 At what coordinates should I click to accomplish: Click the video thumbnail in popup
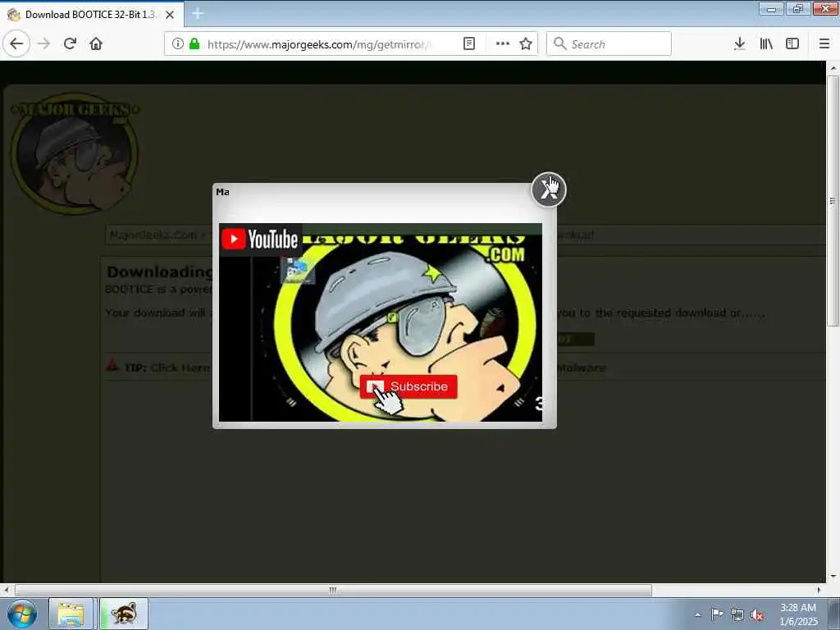click(x=381, y=322)
